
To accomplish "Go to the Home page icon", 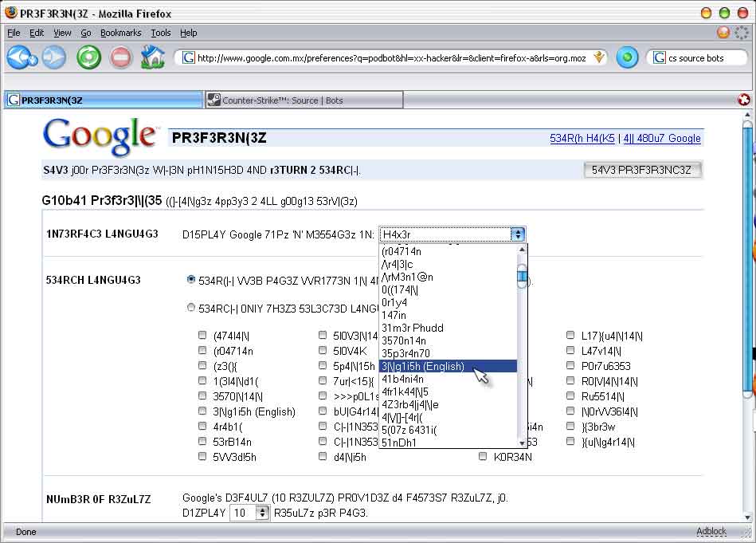I will (152, 57).
